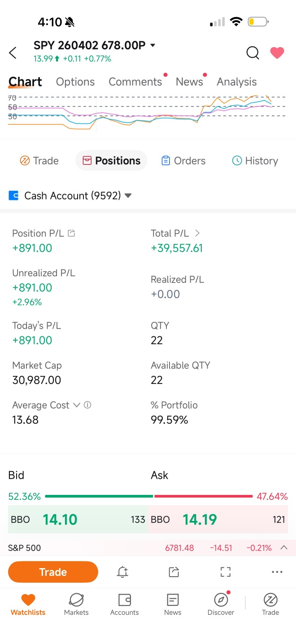Image resolution: width=296 pixels, height=644 pixels.
Task: Click the blue wallet account icon
Action: click(x=13, y=196)
